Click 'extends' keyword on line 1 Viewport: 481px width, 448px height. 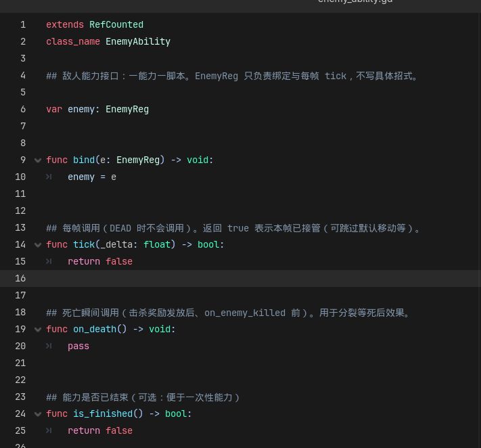click(x=65, y=24)
